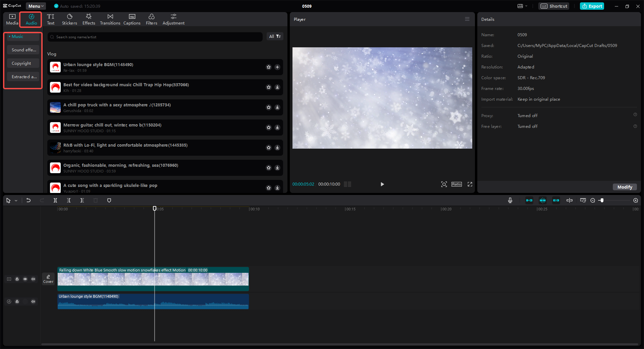Hide the snowflakes video track with the eye icon

click(x=25, y=279)
